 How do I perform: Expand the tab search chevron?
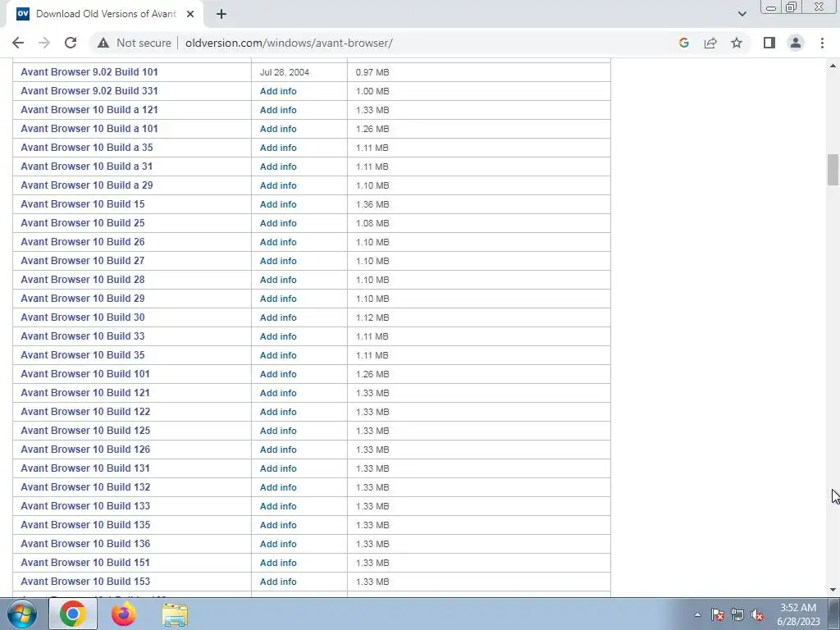(742, 14)
